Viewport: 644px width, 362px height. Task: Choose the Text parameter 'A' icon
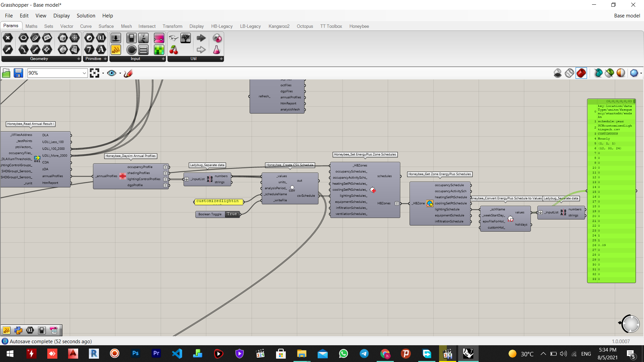pyautogui.click(x=101, y=50)
